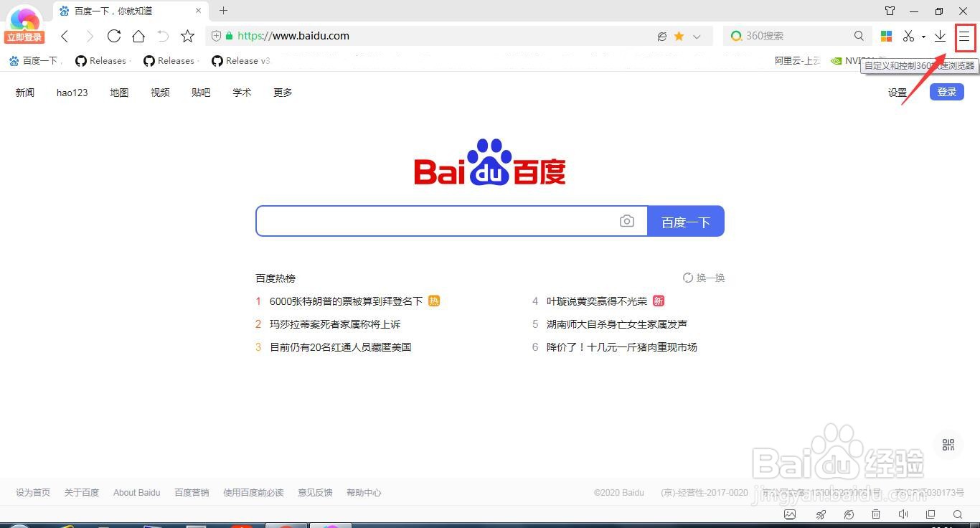
Task: Open the 阿里云-上云 bookmark
Action: point(797,61)
